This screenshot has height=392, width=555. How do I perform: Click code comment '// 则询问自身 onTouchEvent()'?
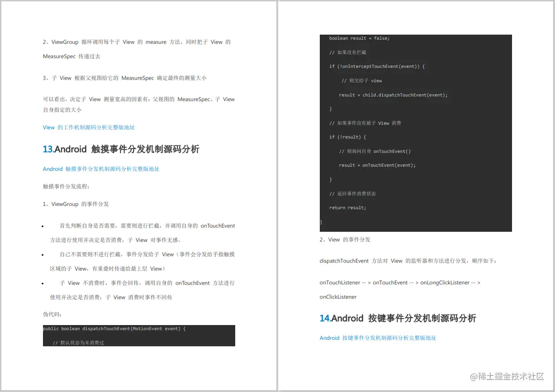tap(375, 151)
